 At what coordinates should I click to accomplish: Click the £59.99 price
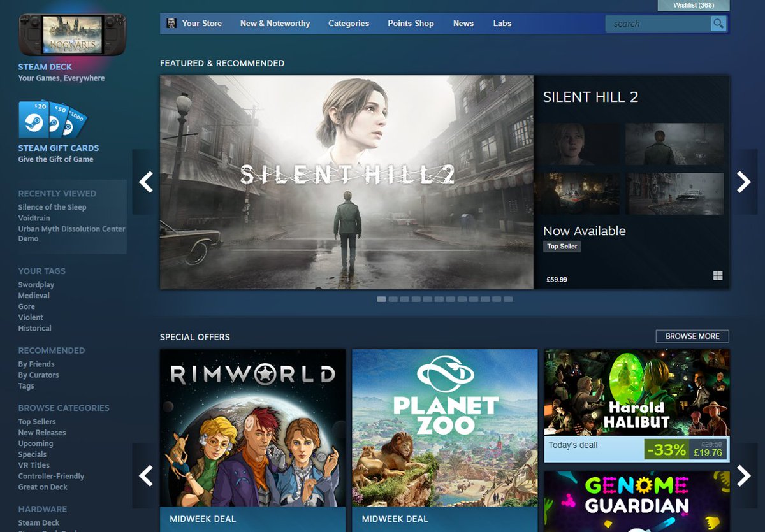point(557,280)
